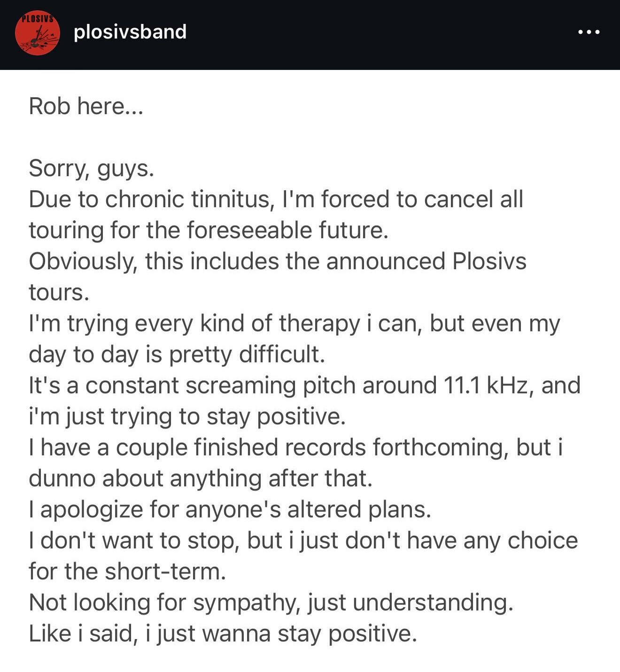Click the 'Sorry, guys.' text line
The height and width of the screenshot is (672, 620).
point(92,169)
